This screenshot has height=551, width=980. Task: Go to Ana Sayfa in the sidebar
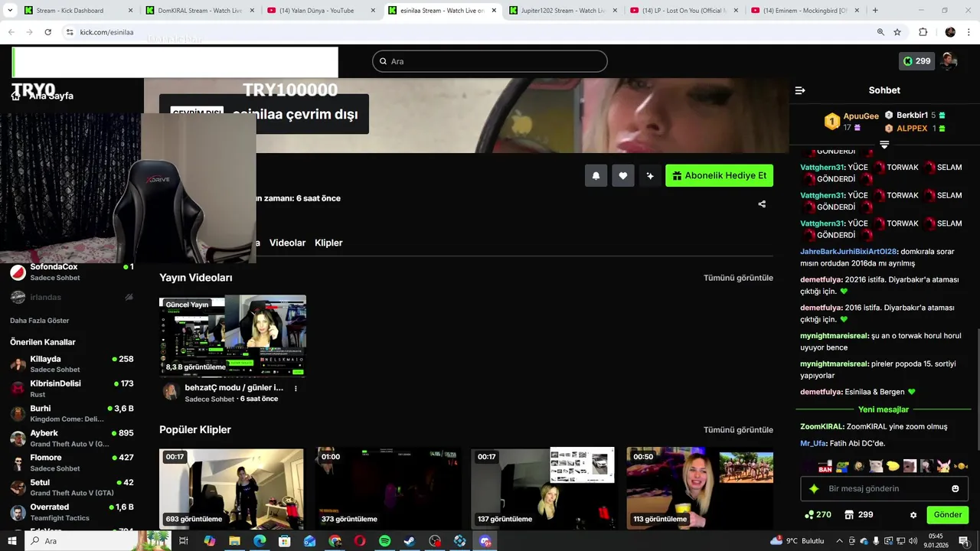pyautogui.click(x=43, y=96)
